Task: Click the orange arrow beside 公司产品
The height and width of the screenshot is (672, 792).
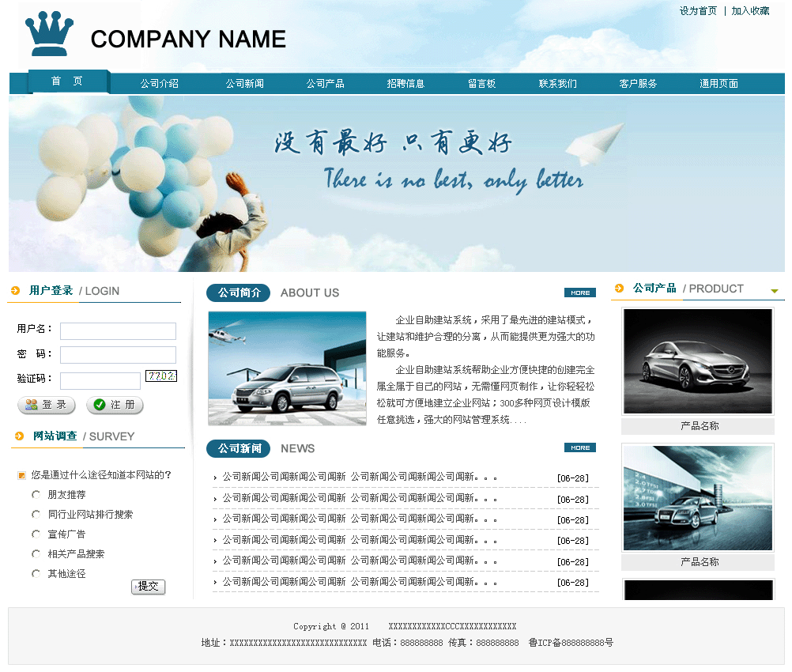Action: tap(620, 289)
